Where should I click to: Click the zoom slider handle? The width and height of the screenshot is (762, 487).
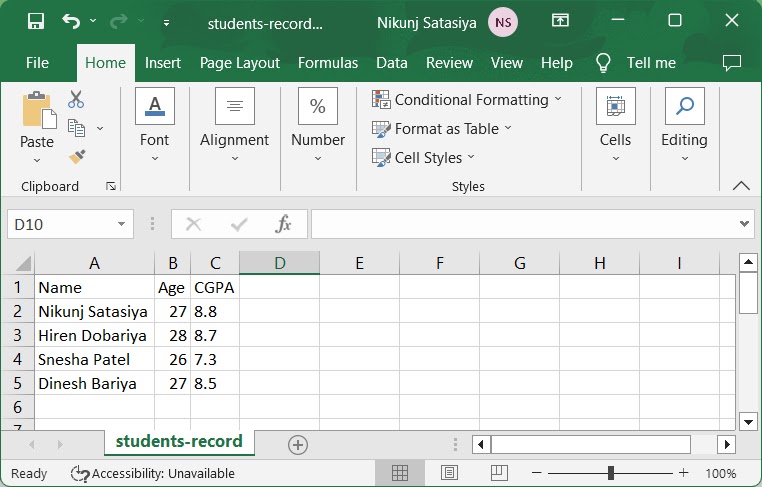point(610,473)
